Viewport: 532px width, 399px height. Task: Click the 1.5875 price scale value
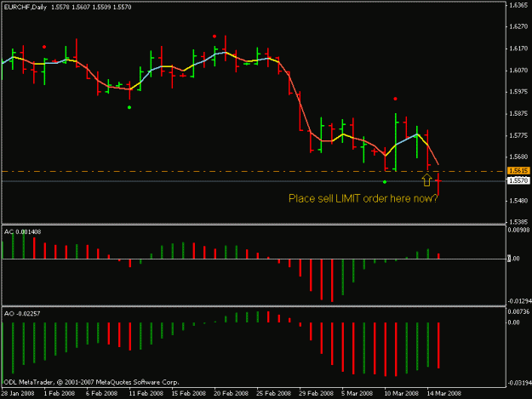coord(518,113)
